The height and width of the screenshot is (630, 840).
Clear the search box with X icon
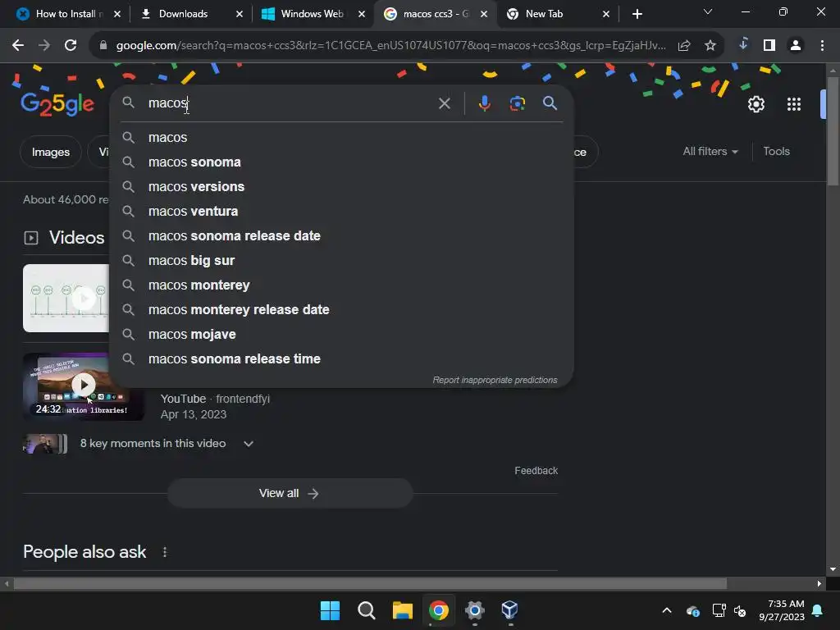click(444, 103)
